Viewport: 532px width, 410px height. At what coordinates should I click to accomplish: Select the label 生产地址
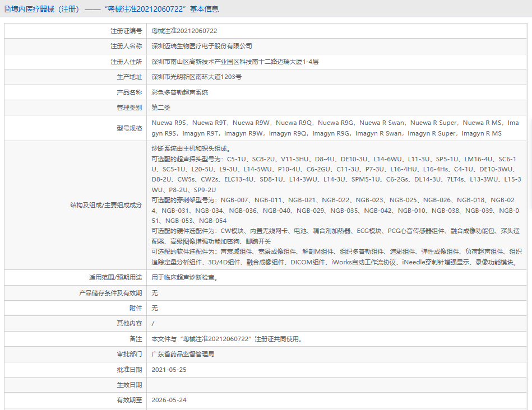click(x=129, y=77)
